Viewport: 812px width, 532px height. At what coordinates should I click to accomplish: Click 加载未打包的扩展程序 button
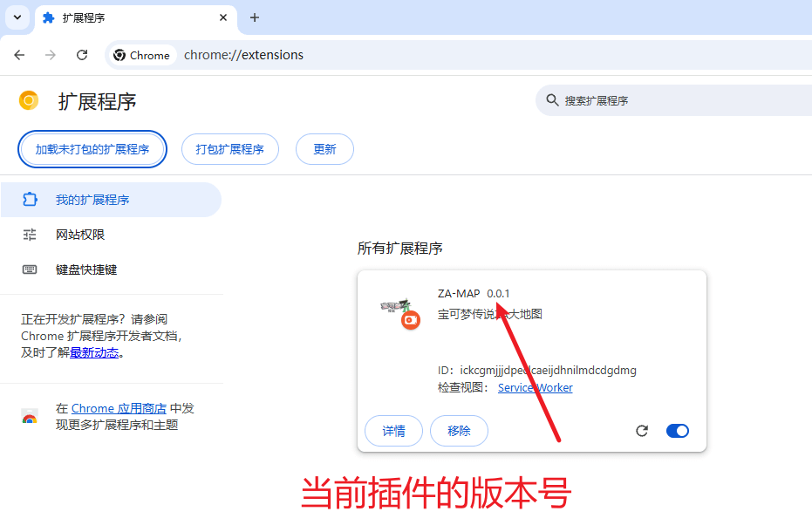pos(92,149)
